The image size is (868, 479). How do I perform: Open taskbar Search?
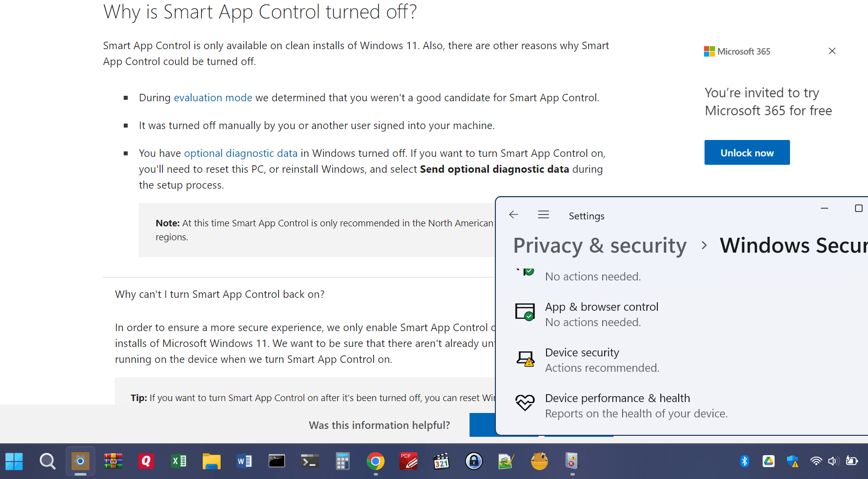pos(47,461)
